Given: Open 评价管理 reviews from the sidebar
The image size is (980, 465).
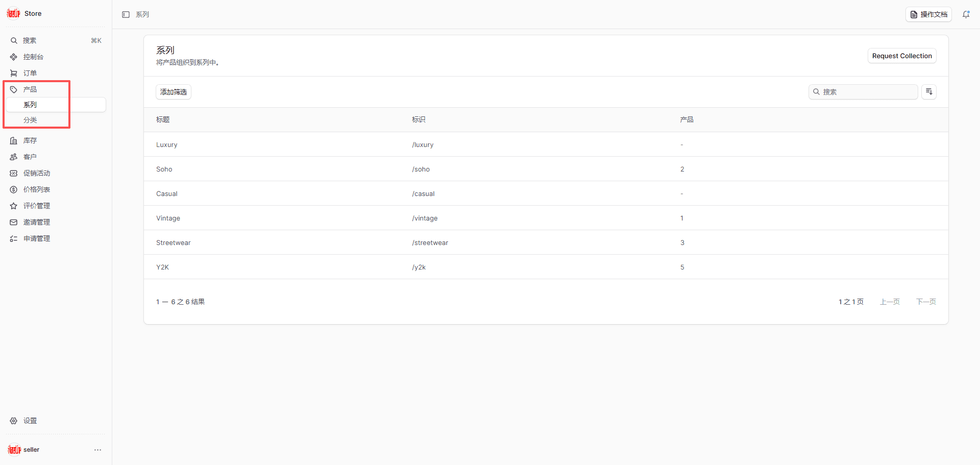Looking at the screenshot, I should tap(36, 206).
